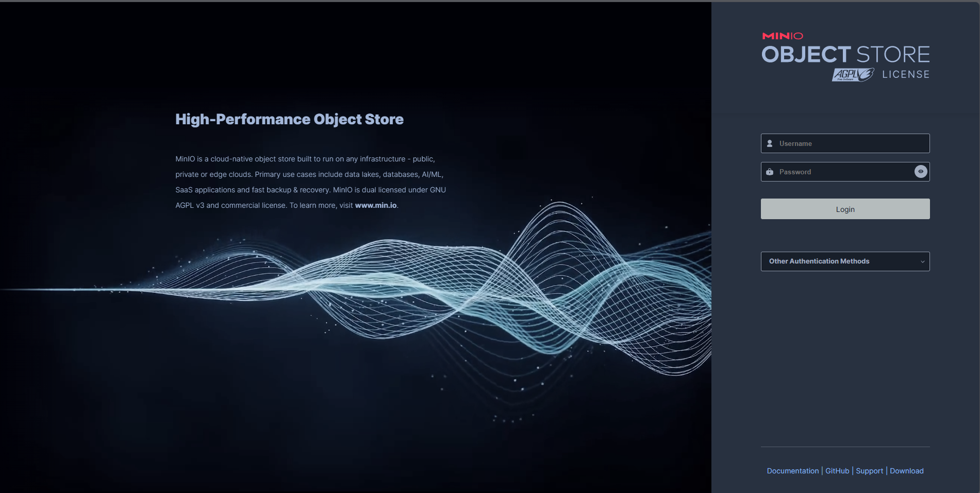Screen dimensions: 980x493
Task: Toggle password visibility with the eye icon
Action: coord(920,172)
